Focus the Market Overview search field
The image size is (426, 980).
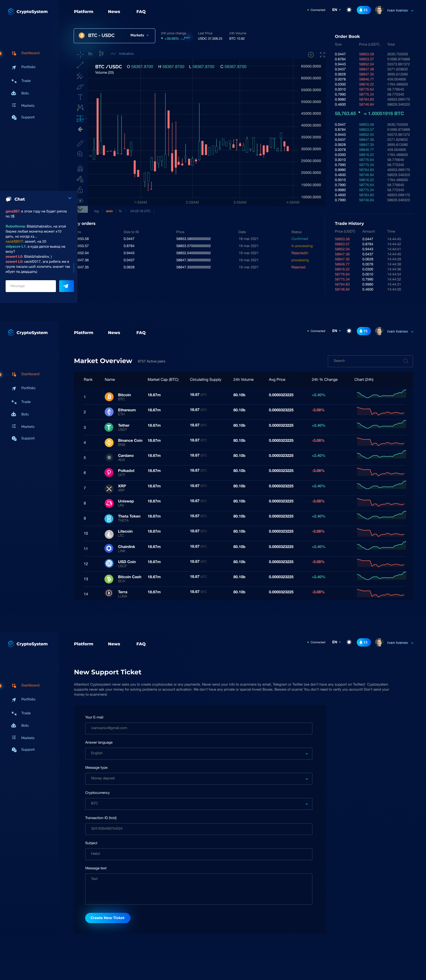370,361
